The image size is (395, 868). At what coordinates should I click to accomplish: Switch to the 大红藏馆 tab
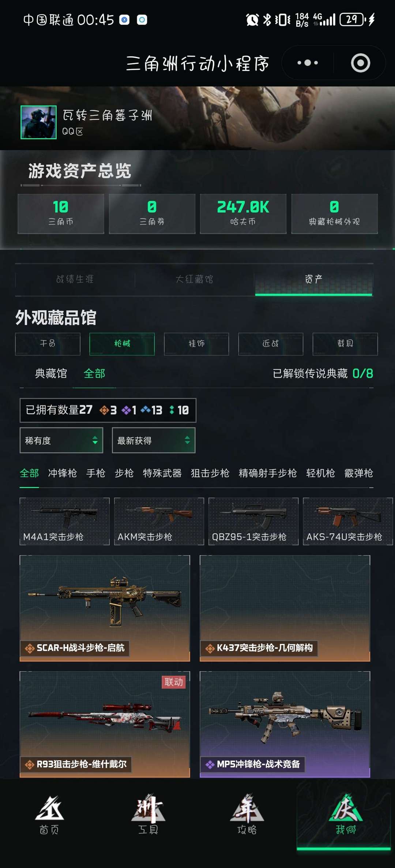[x=194, y=280]
